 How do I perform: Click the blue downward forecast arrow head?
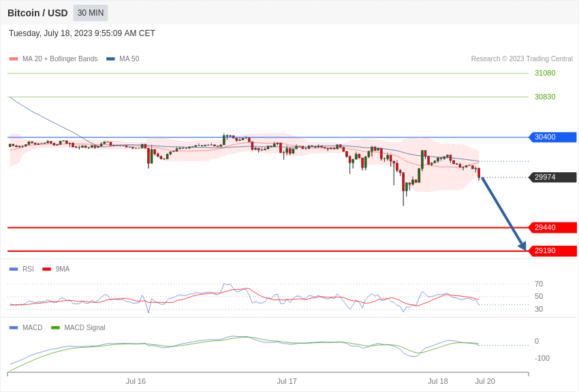point(522,246)
